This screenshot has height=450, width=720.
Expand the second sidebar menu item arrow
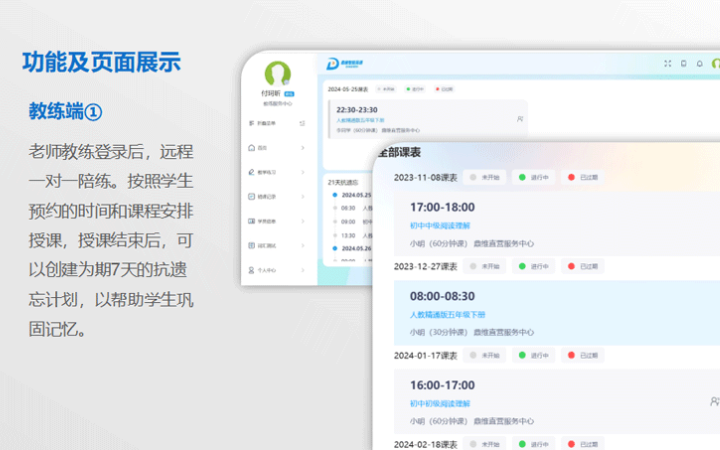coord(302,173)
